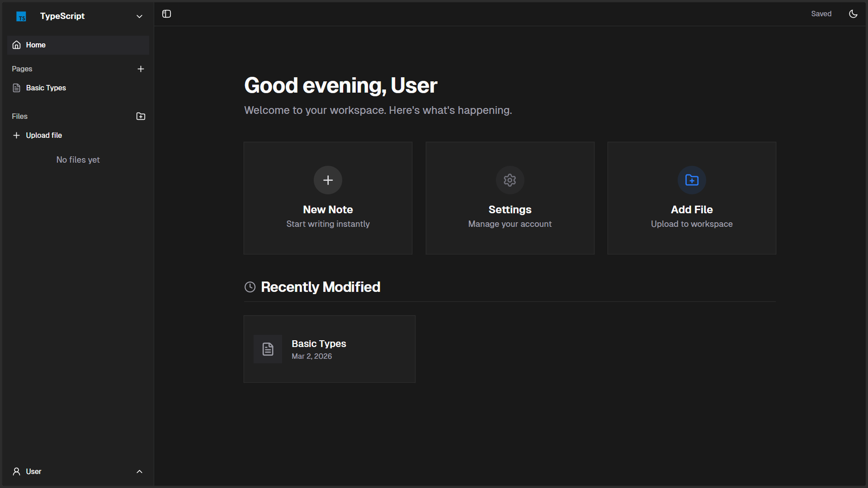Click the Add File folder icon
The height and width of the screenshot is (488, 868).
click(x=692, y=180)
